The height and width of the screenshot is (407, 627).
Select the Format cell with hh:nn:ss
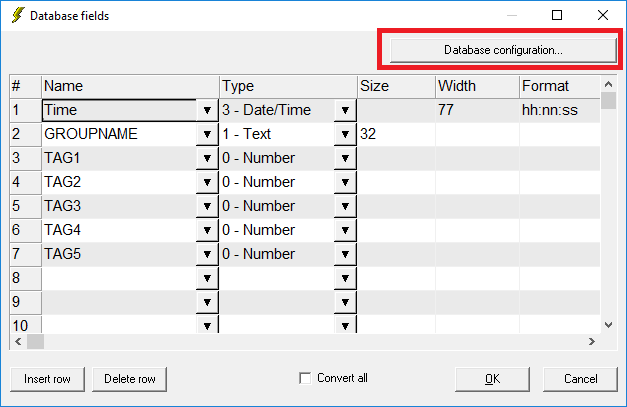tap(560, 110)
